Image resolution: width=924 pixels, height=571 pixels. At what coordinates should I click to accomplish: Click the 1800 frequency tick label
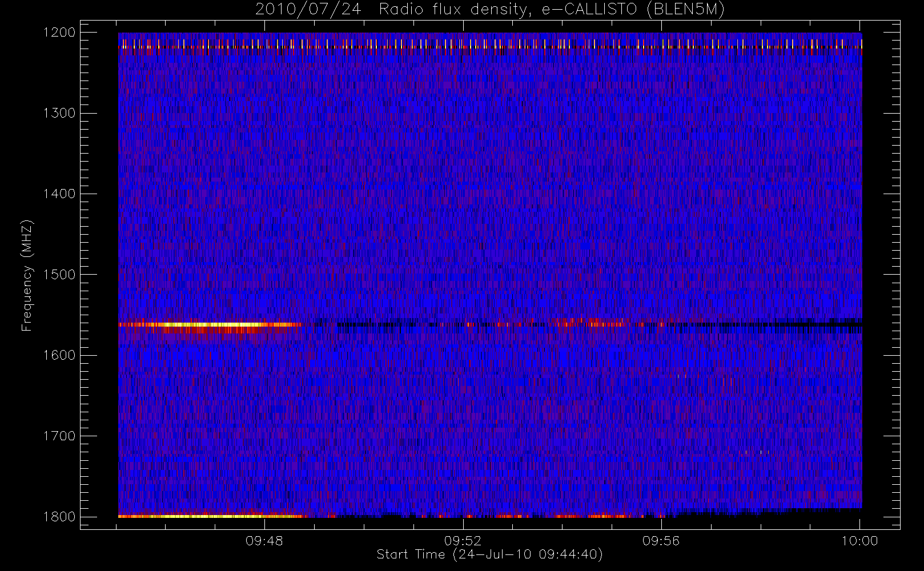(59, 516)
